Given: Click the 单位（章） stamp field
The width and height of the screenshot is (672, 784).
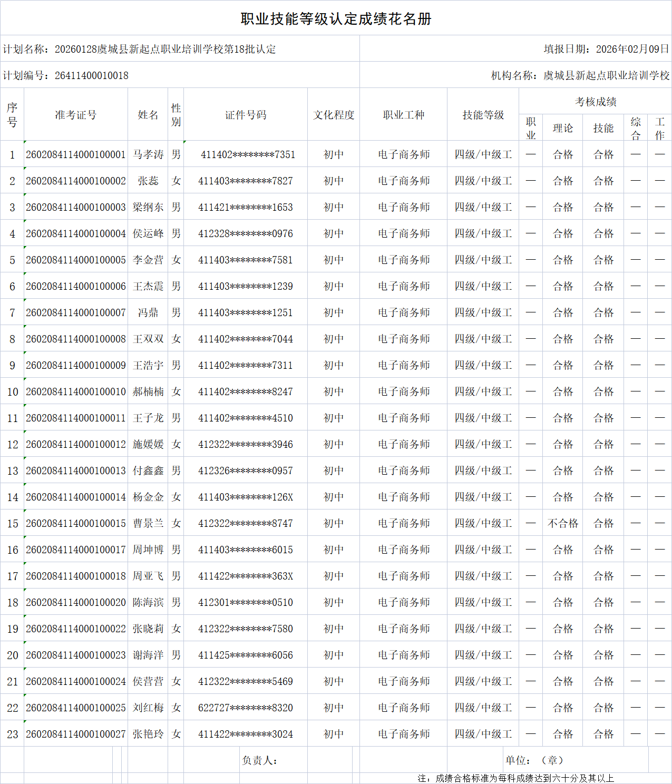Looking at the screenshot, I should 532,760.
